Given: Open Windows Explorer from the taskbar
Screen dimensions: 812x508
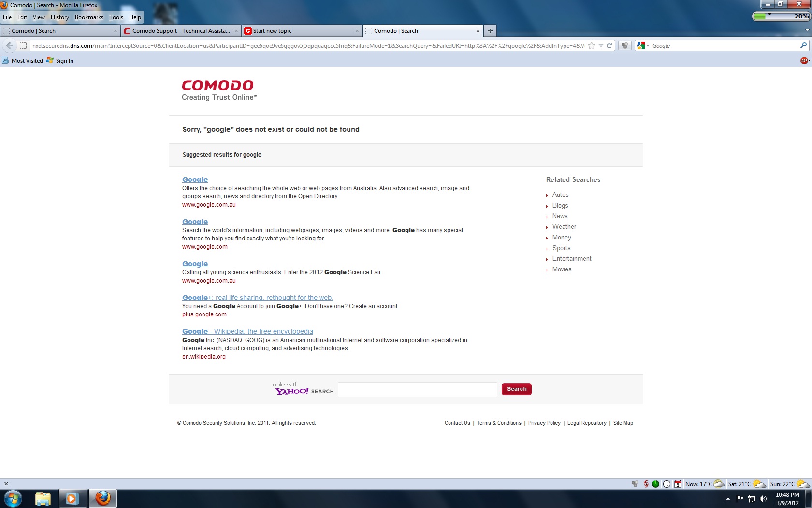Looking at the screenshot, I should click(x=43, y=498).
